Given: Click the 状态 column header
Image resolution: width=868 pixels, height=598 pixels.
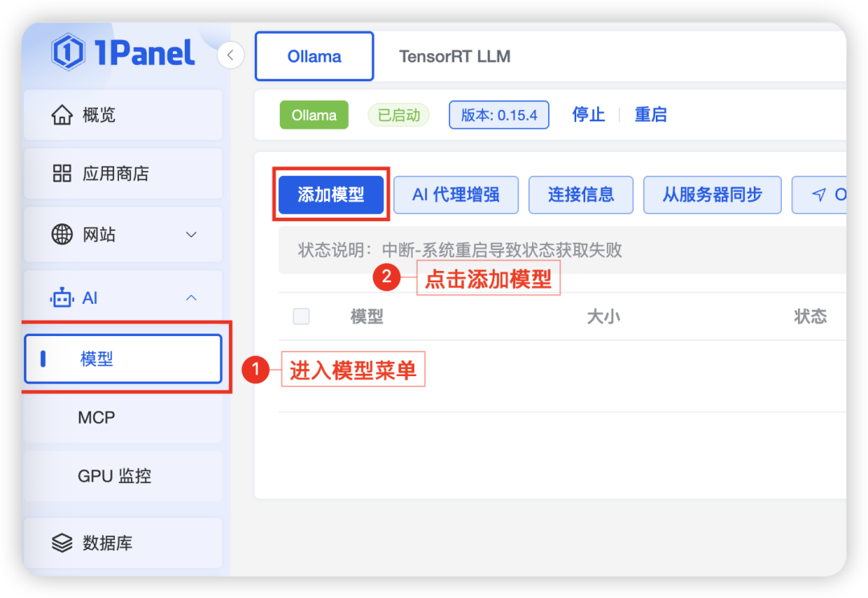Looking at the screenshot, I should [x=810, y=317].
